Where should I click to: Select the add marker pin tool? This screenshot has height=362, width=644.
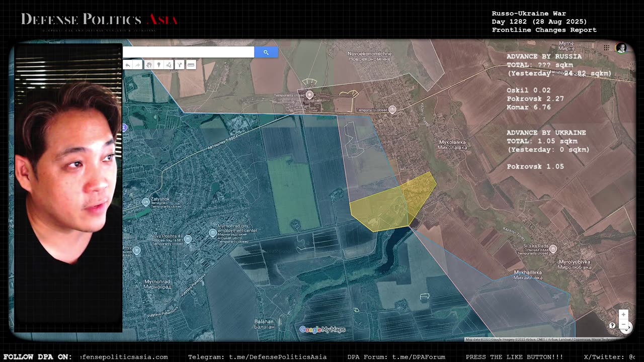click(x=159, y=65)
